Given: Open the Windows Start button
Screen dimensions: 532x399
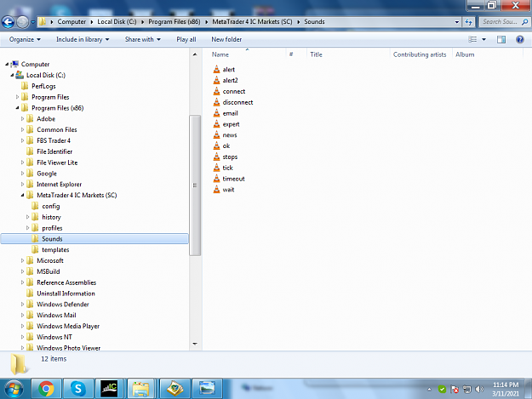Looking at the screenshot, I should tap(14, 389).
